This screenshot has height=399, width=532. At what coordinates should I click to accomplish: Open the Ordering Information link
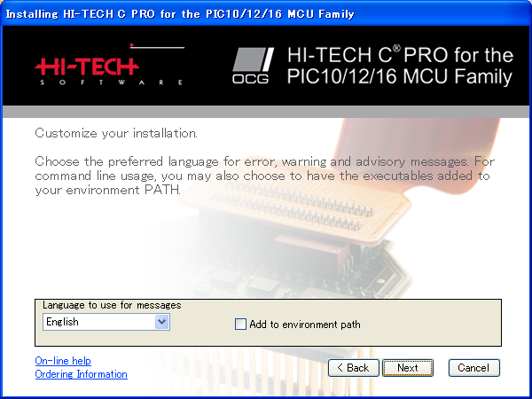81,374
